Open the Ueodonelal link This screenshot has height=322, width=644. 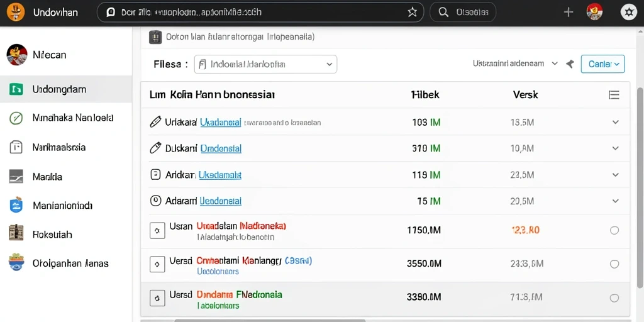221,201
